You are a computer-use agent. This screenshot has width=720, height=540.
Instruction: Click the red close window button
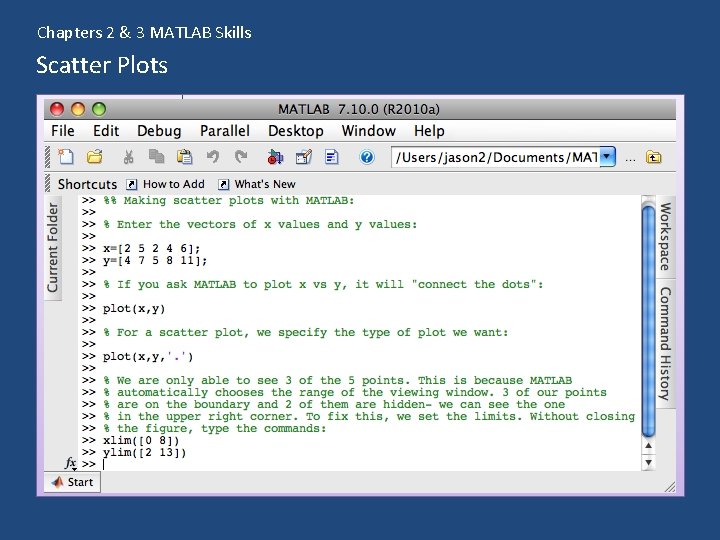57,109
